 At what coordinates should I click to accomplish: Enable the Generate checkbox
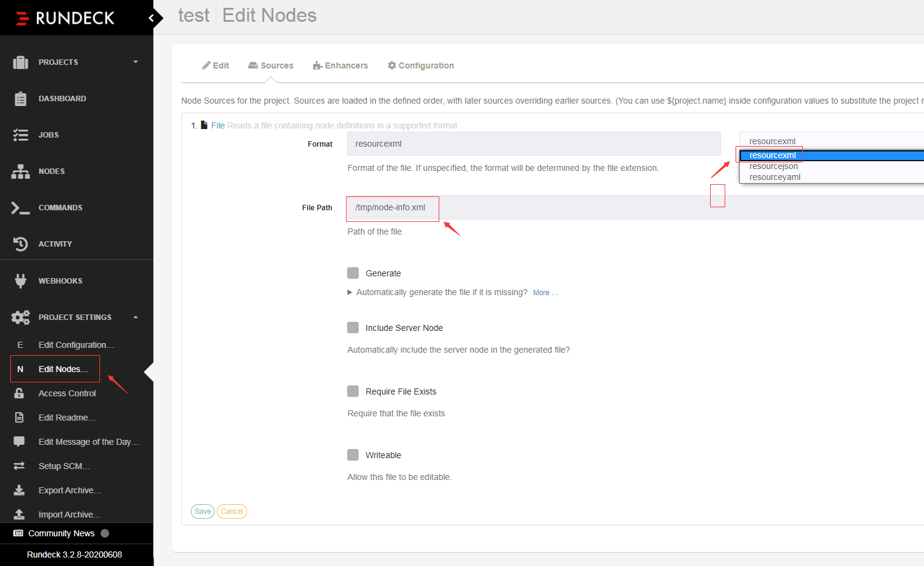click(x=353, y=273)
